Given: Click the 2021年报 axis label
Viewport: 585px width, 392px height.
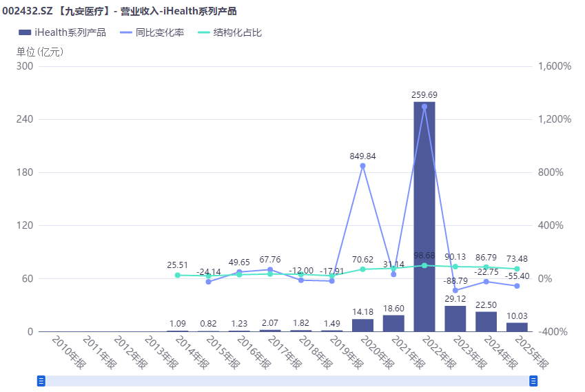Looking at the screenshot, I should (x=409, y=352).
